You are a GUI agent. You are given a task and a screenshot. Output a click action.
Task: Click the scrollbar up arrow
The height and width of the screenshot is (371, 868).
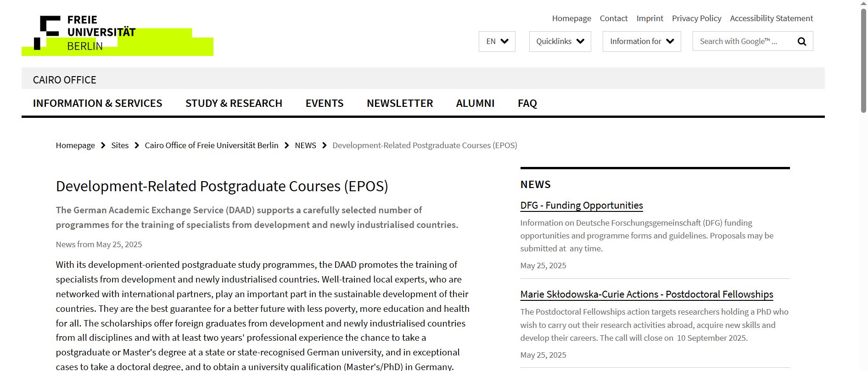click(863, 4)
